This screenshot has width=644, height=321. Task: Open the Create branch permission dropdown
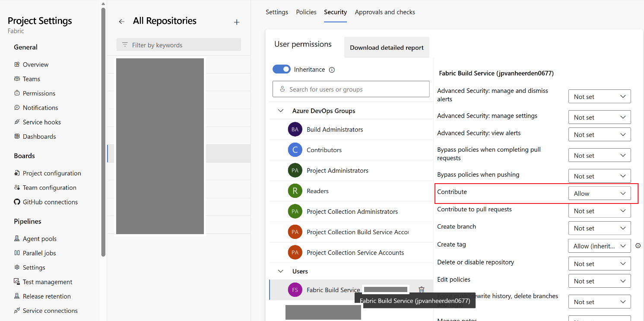point(600,228)
